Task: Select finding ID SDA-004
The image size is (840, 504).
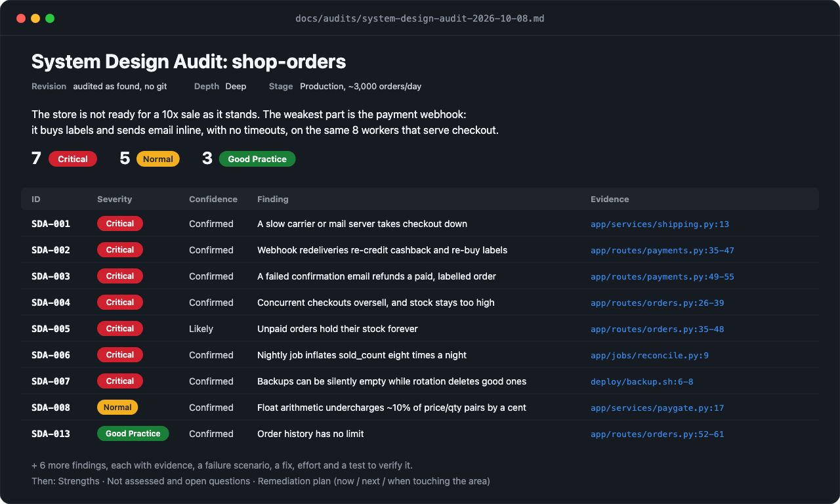Action: point(51,303)
